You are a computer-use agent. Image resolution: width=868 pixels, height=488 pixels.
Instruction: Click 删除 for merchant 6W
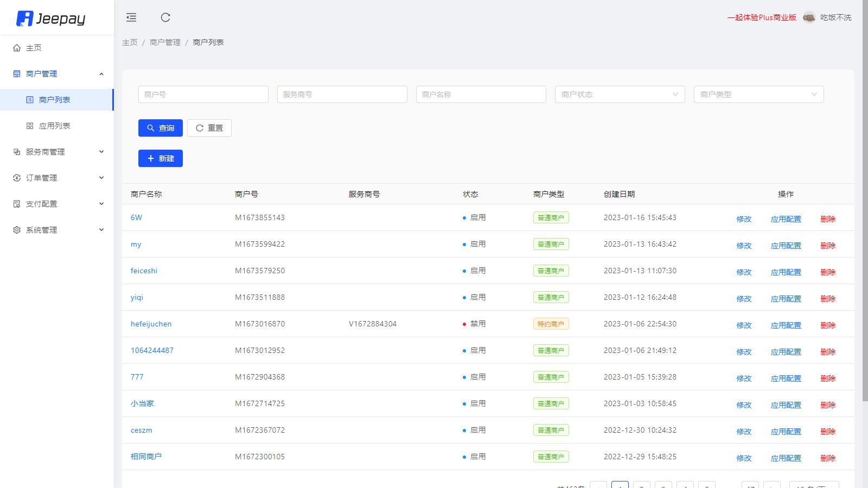(x=827, y=219)
